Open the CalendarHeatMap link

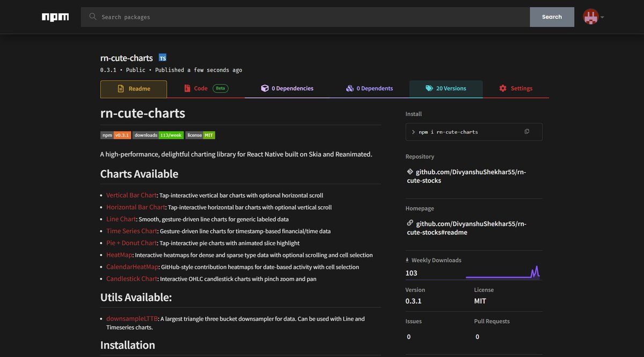pos(133,266)
